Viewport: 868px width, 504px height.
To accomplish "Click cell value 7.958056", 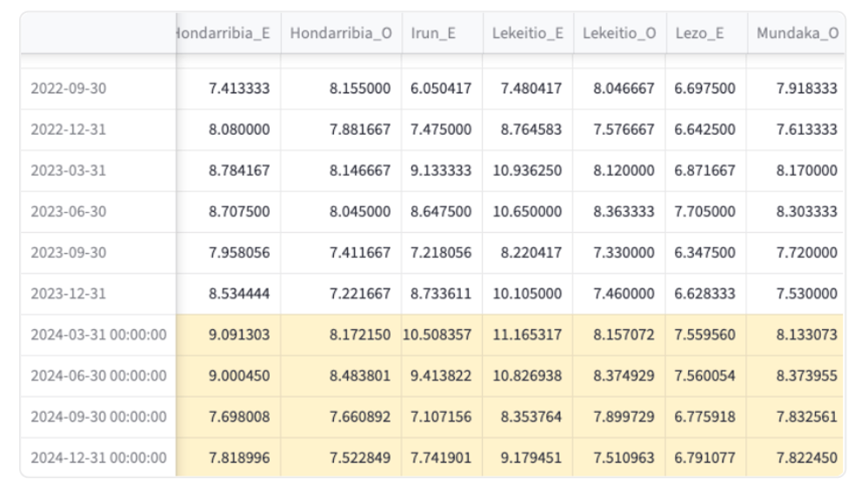I will pyautogui.click(x=239, y=252).
